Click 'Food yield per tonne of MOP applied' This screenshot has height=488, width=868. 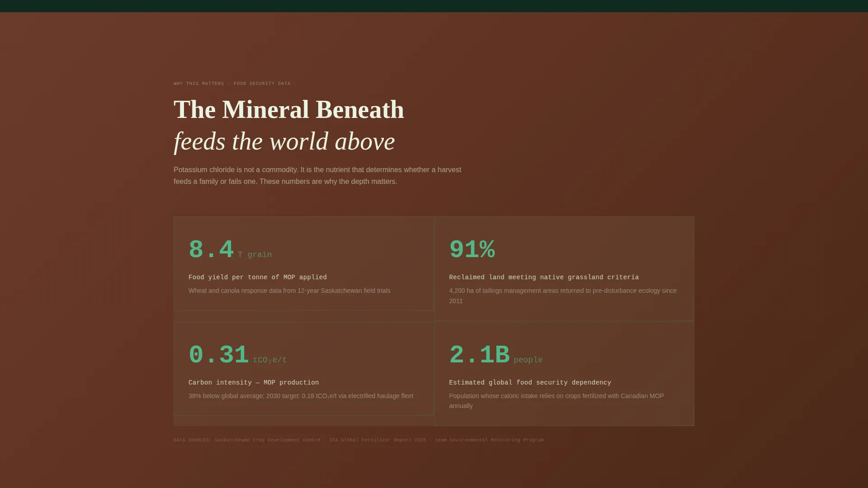point(258,277)
